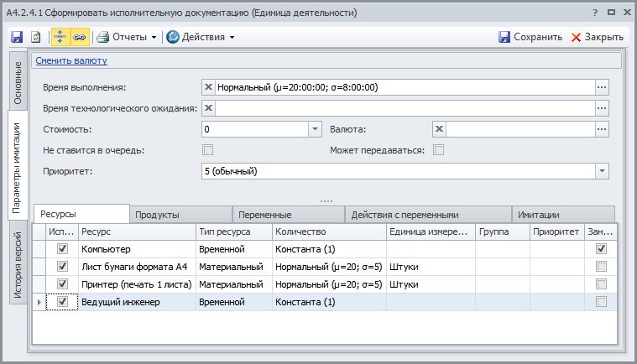The width and height of the screenshot is (637, 364).
Task: Toggle the vertical split arrows icon
Action: pyautogui.click(x=60, y=37)
